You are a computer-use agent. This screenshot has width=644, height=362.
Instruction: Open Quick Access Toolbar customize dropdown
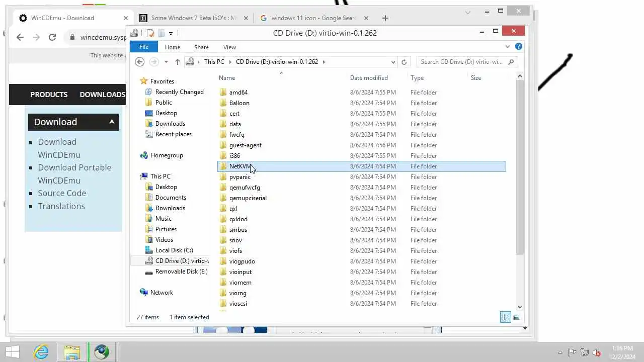tap(171, 33)
